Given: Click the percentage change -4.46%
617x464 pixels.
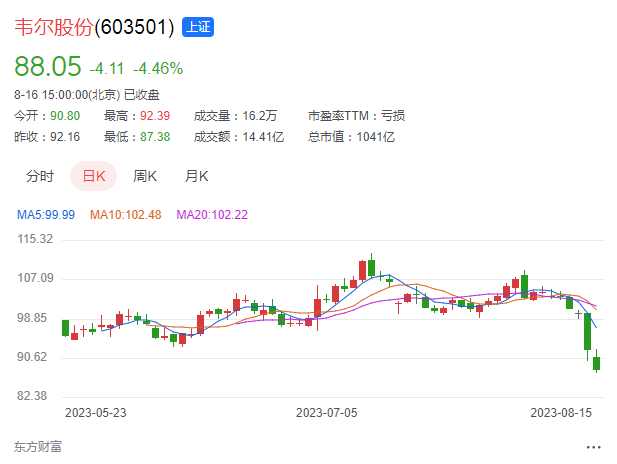Looking at the screenshot, I should pyautogui.click(x=158, y=68).
